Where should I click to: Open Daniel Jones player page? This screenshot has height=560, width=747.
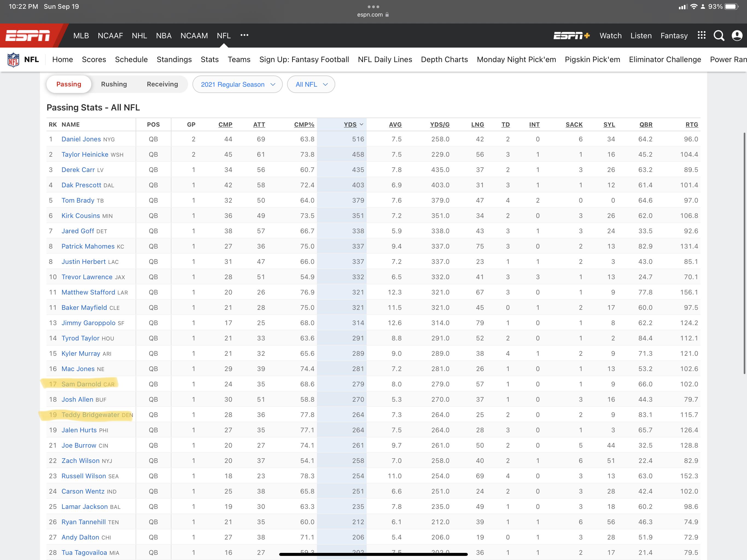click(81, 139)
